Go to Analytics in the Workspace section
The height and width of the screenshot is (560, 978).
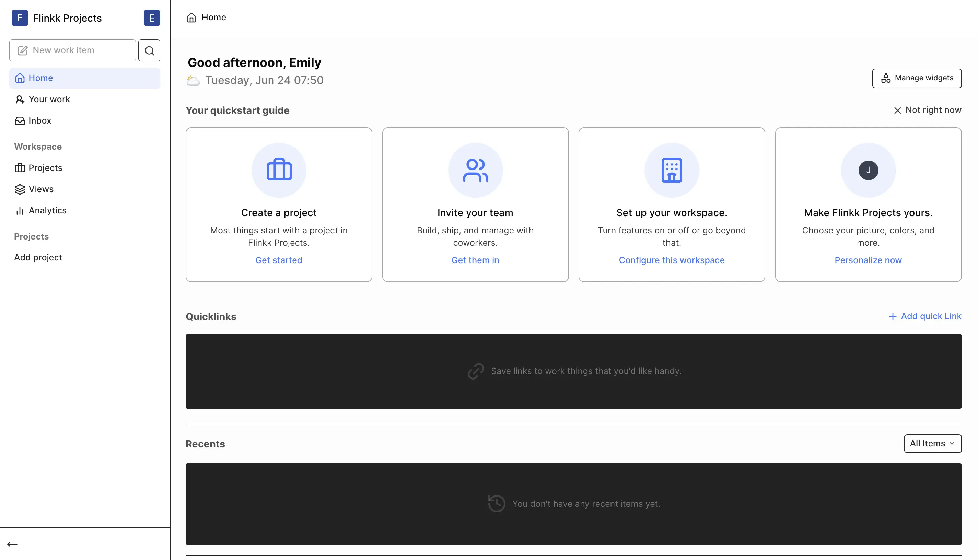47,210
